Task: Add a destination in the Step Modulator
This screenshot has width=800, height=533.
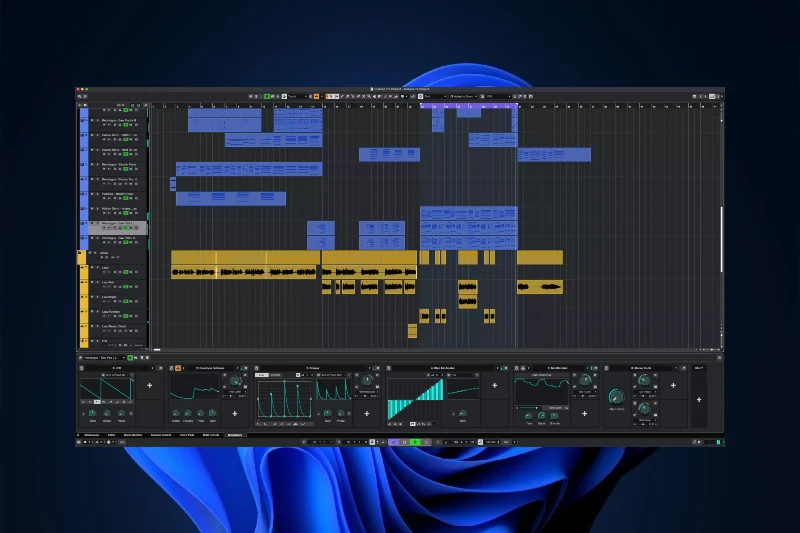Action: pos(494,386)
